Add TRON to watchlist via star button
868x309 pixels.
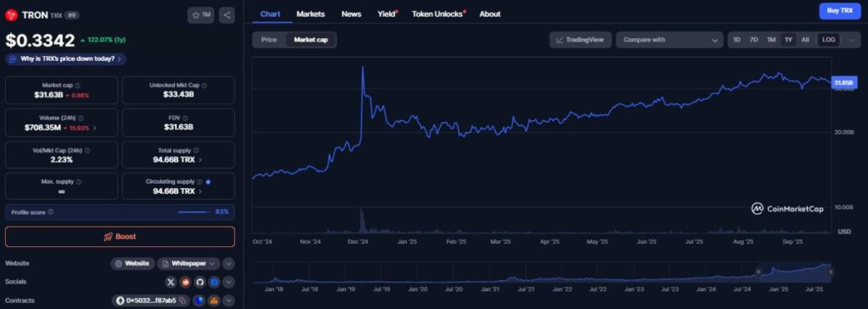click(x=201, y=15)
